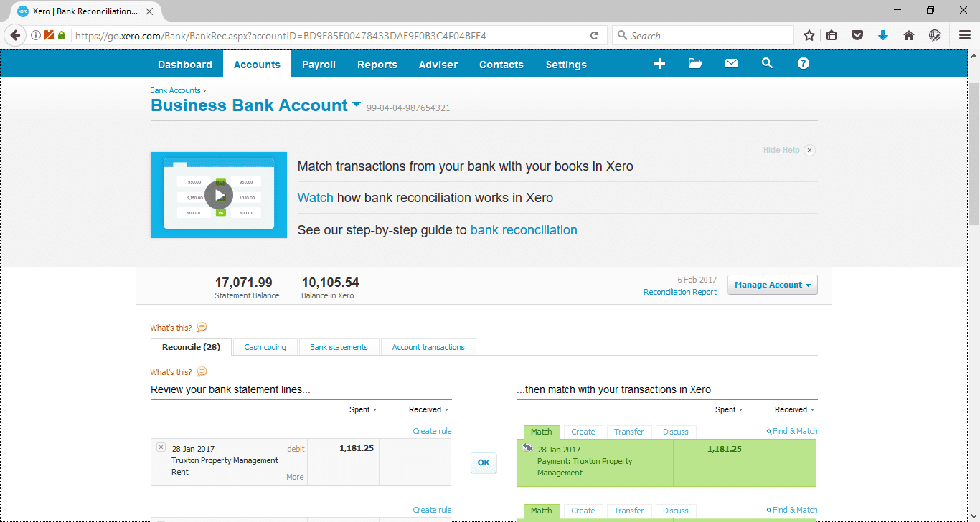This screenshot has height=522, width=980.
Task: Open the Dashboard menu
Action: click(185, 64)
